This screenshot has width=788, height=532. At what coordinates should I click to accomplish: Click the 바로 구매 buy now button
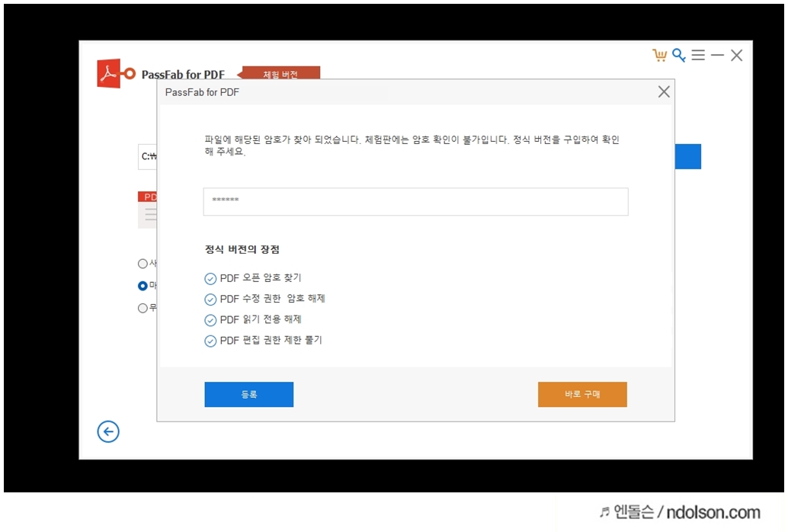(582, 394)
